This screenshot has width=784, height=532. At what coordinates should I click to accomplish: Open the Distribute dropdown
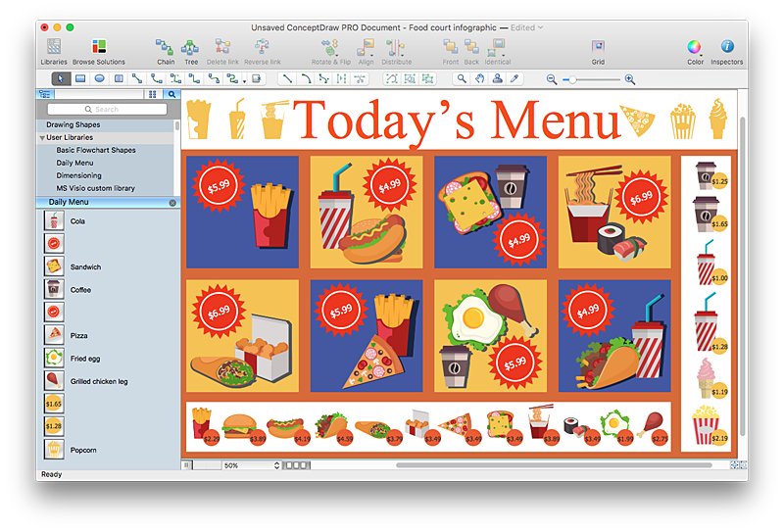[397, 52]
